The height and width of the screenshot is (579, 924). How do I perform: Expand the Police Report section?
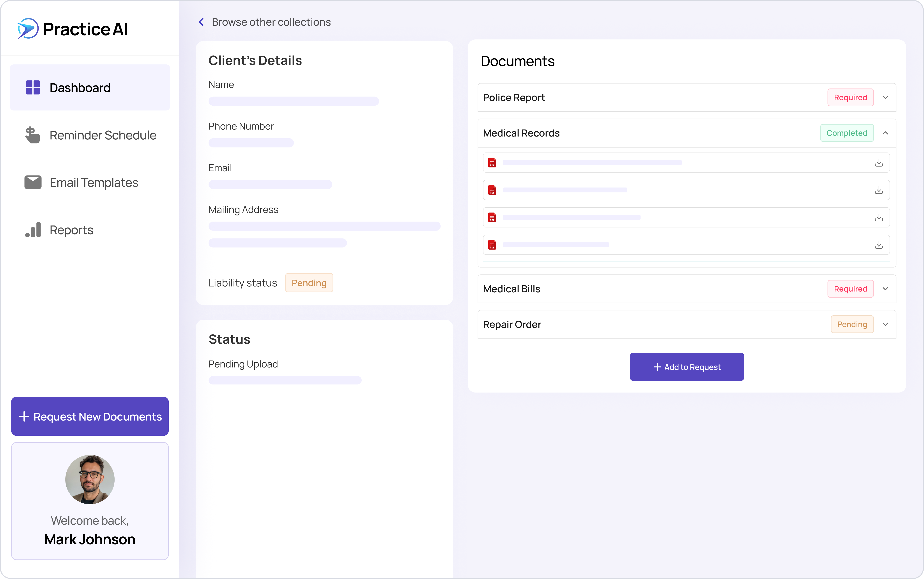(x=885, y=97)
